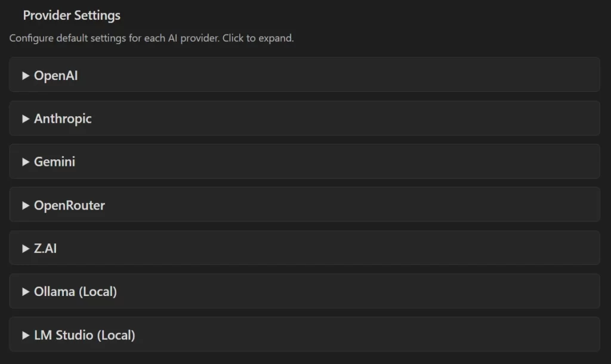Click the OpenAI provider label
Viewport: 611px width, 364px height.
56,76
